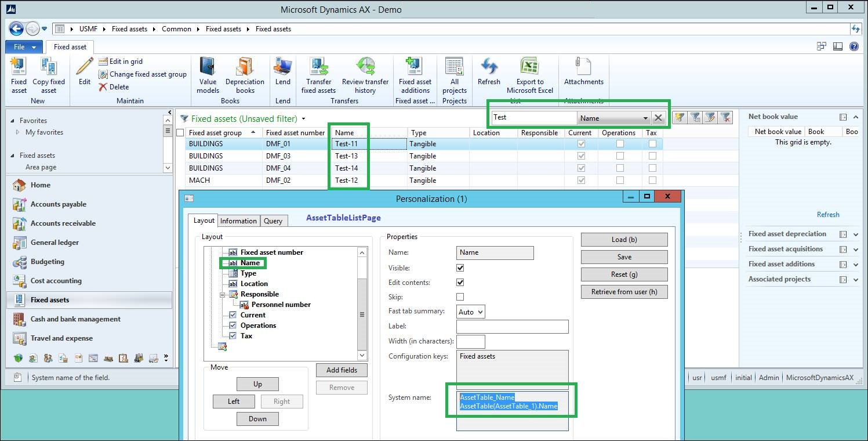Open the File menu
Image resolution: width=868 pixels, height=441 pixels.
click(x=24, y=47)
